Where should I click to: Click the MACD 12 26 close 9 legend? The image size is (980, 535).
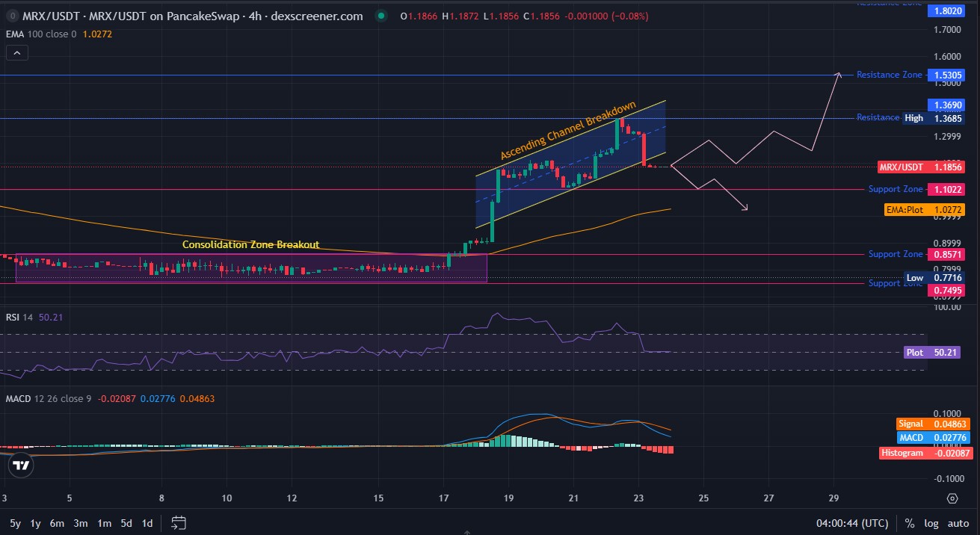110,398
